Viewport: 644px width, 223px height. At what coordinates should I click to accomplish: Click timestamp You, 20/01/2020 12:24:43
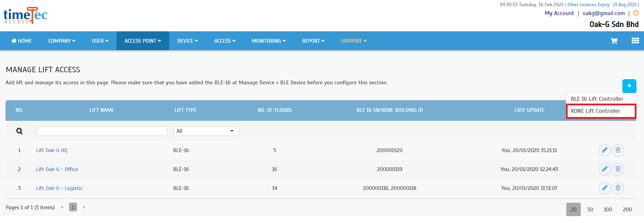pos(529,169)
